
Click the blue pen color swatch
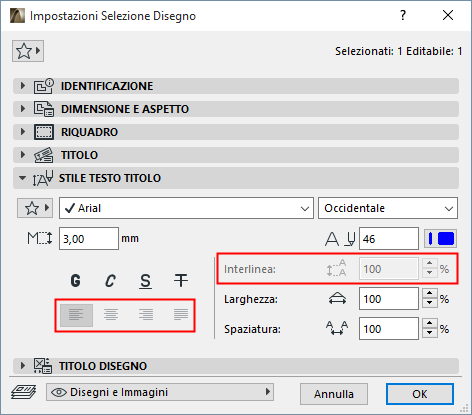[441, 239]
